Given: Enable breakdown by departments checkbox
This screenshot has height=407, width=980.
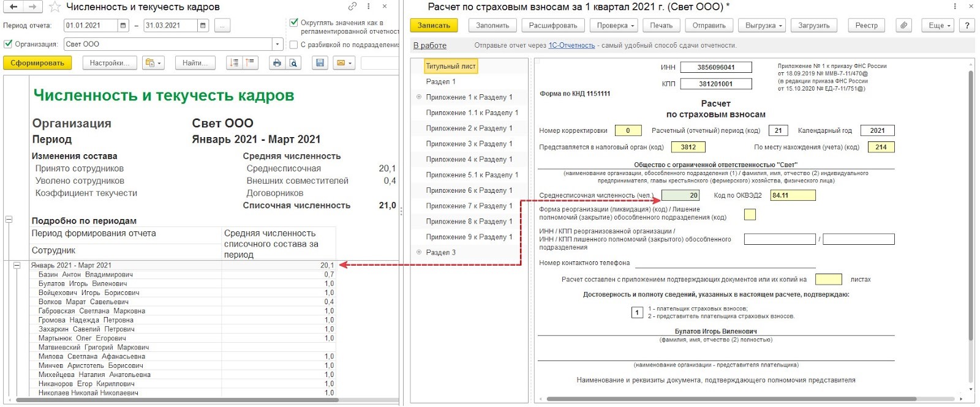Looking at the screenshot, I should point(294,45).
